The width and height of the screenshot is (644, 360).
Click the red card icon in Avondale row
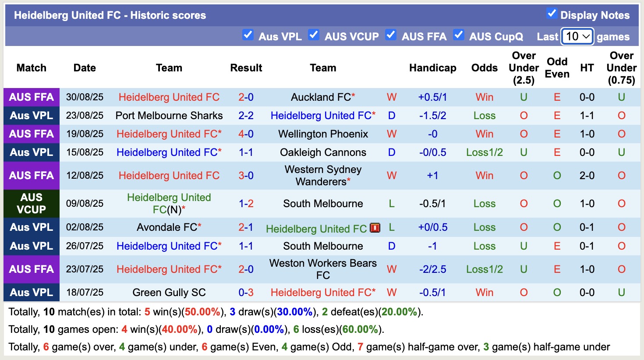(x=375, y=228)
